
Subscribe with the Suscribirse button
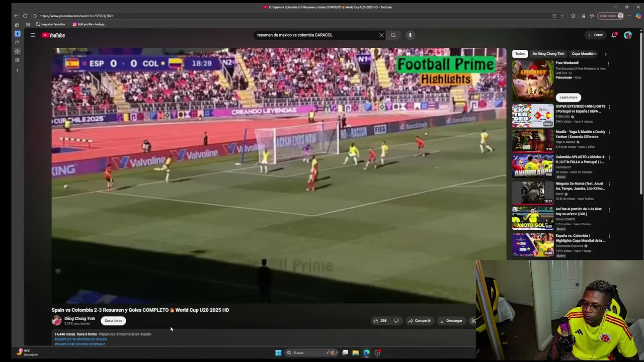(x=113, y=321)
